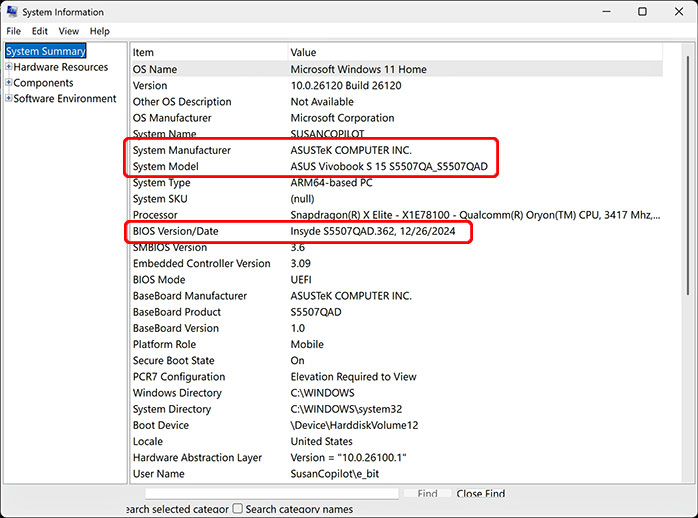Select the Processor row in the list
Viewport: 698px width, 518px height.
tap(157, 215)
